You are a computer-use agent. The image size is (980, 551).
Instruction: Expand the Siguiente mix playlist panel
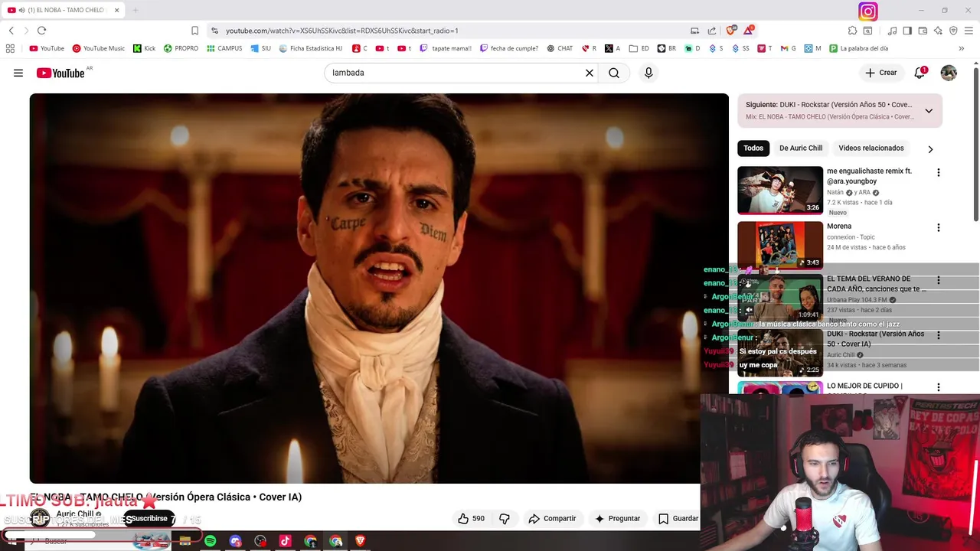(929, 111)
